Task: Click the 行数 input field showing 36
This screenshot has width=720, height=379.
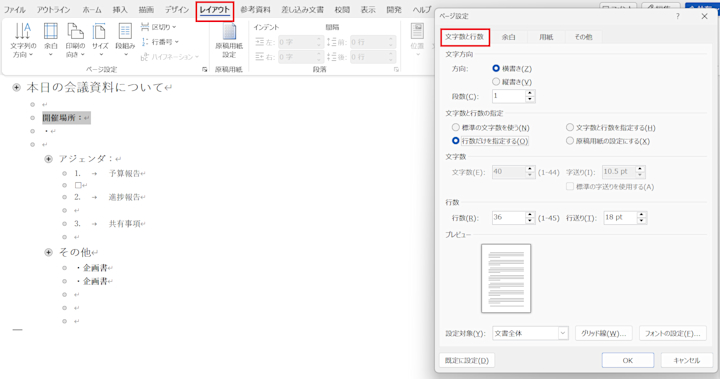Action: 509,218
